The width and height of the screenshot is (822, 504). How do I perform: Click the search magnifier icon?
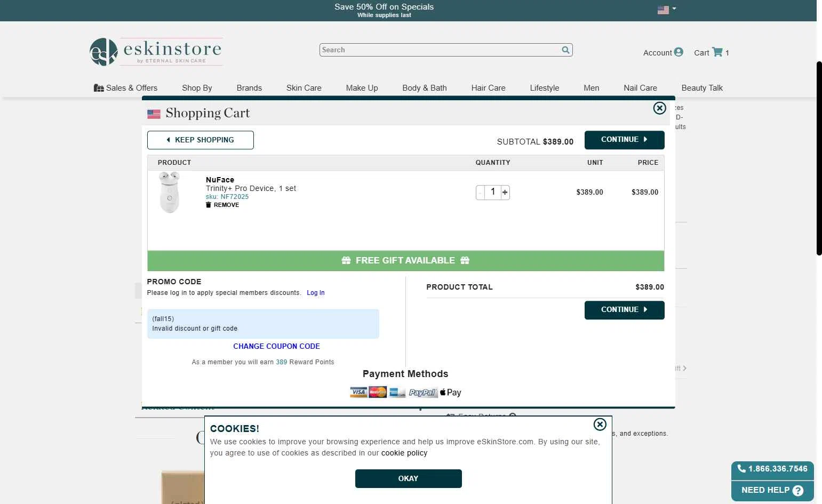(x=565, y=50)
